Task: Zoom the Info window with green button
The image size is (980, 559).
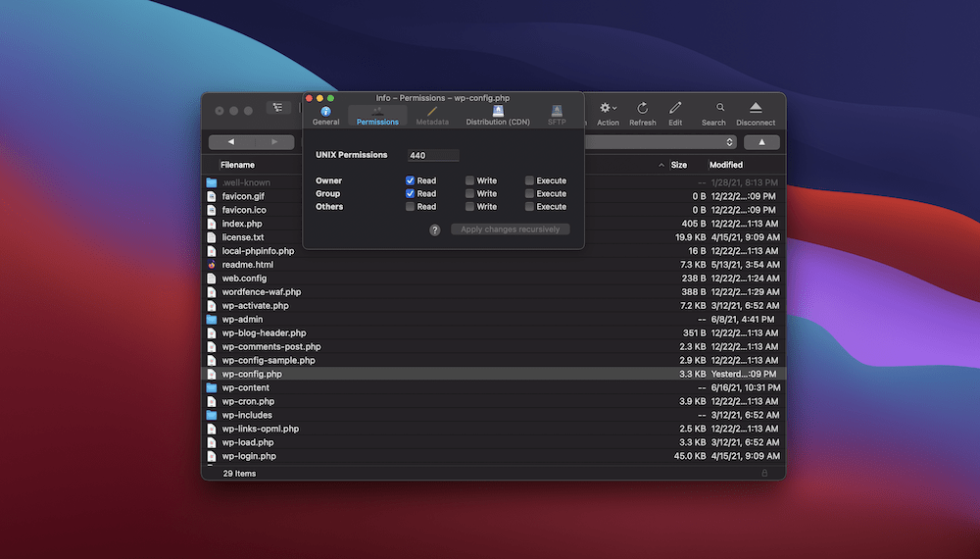Action: click(x=330, y=98)
